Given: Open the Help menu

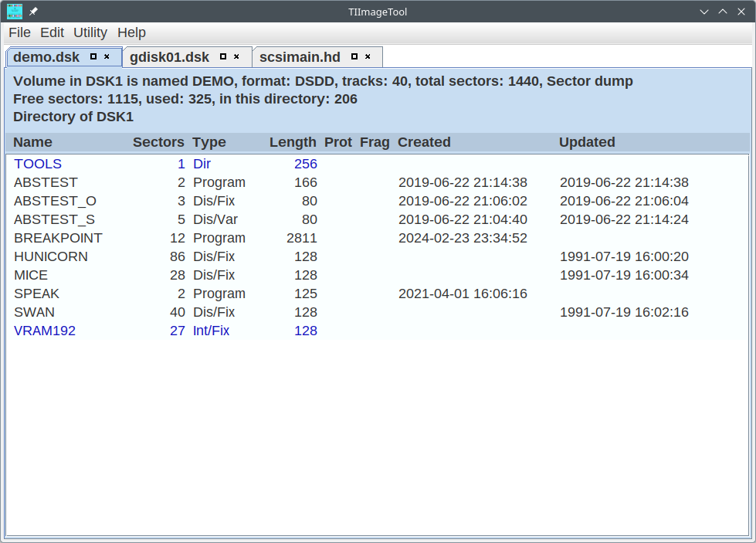Looking at the screenshot, I should click(x=131, y=32).
